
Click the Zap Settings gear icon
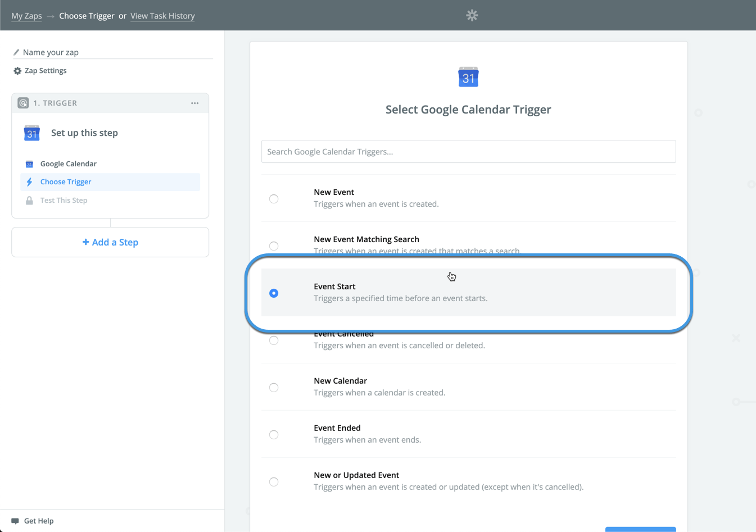point(17,71)
